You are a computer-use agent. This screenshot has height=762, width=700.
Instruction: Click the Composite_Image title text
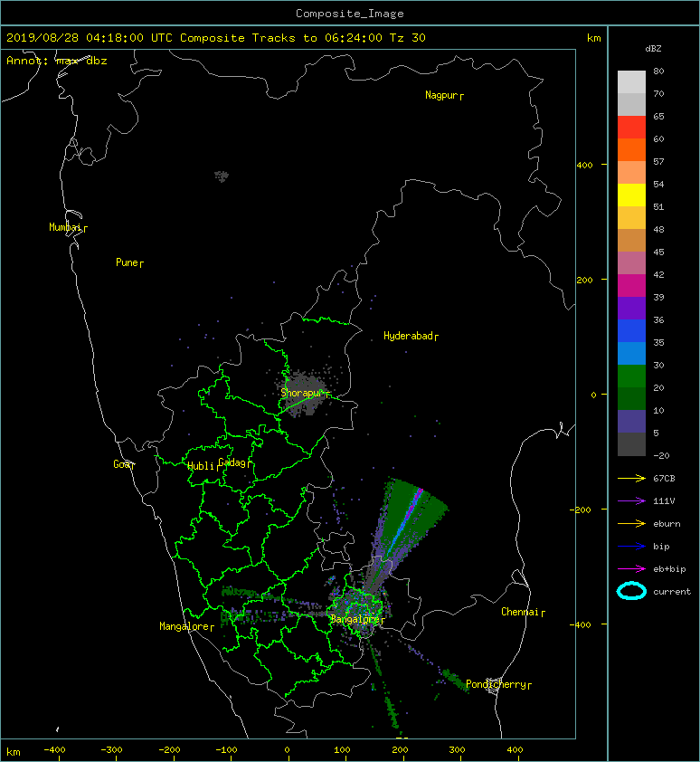point(350,14)
